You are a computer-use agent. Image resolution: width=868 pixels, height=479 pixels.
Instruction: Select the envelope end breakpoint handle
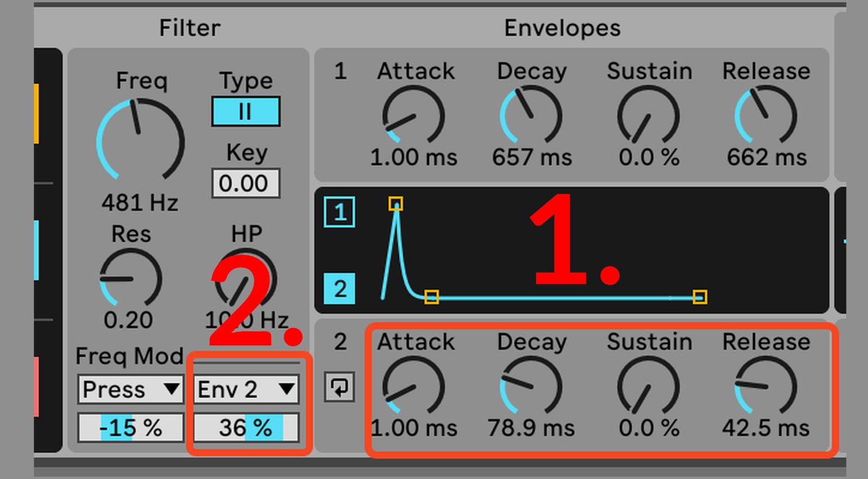pos(699,297)
